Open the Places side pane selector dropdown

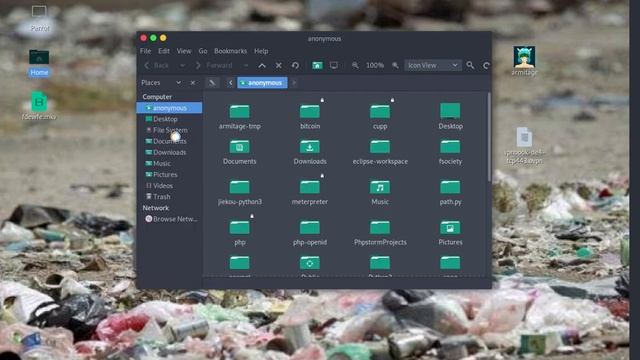tap(178, 83)
